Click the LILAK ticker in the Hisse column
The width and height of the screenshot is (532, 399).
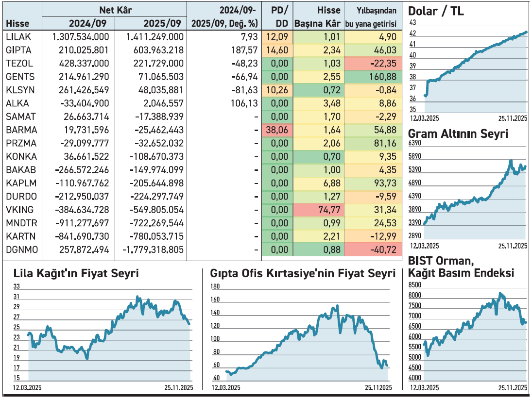coord(17,36)
